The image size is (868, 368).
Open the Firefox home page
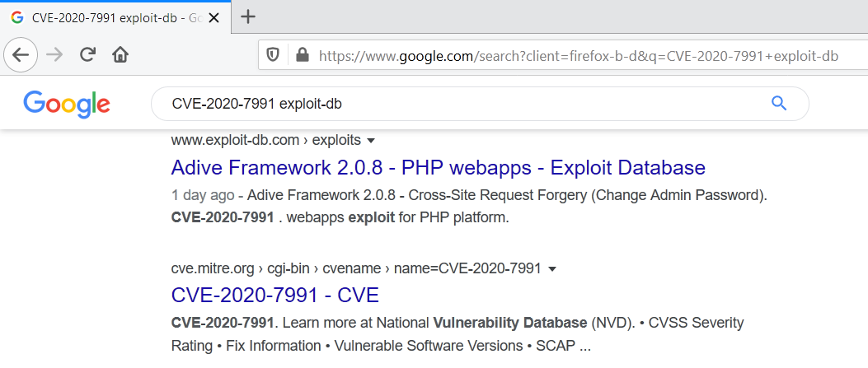click(x=120, y=54)
